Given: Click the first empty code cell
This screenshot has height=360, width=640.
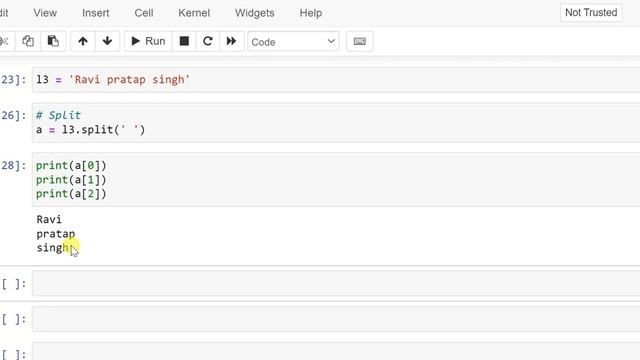Looking at the screenshot, I should pos(336,283).
